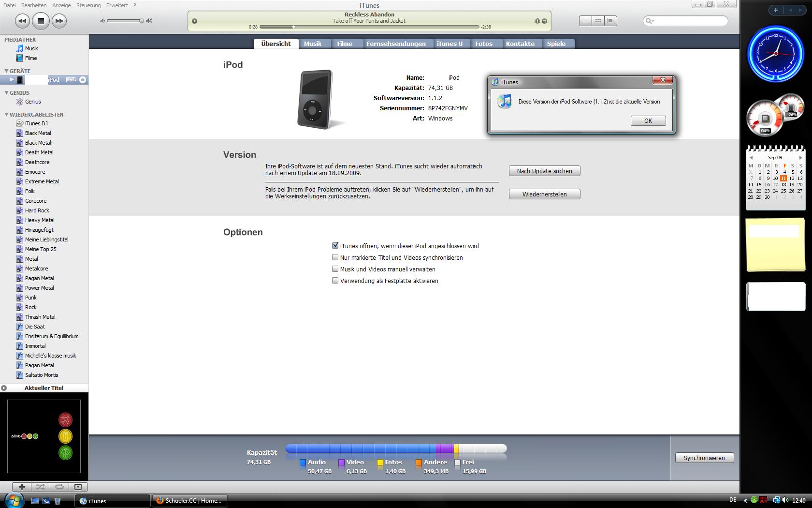The width and height of the screenshot is (812, 508).
Task: Click the blink-182 album artwork
Action: pyautogui.click(x=44, y=436)
